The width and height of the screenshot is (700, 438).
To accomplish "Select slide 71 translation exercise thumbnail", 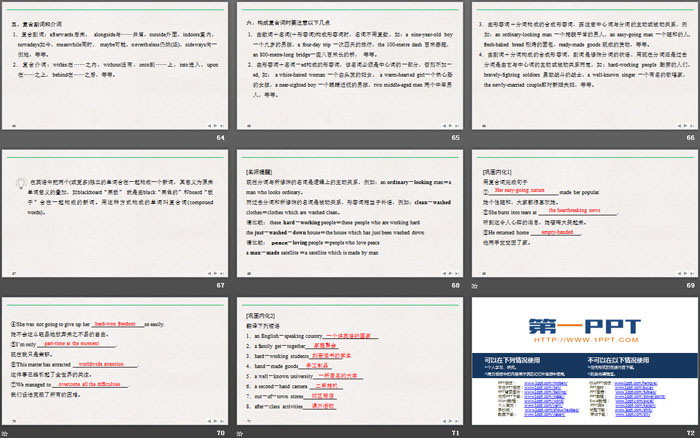I will click(x=350, y=361).
